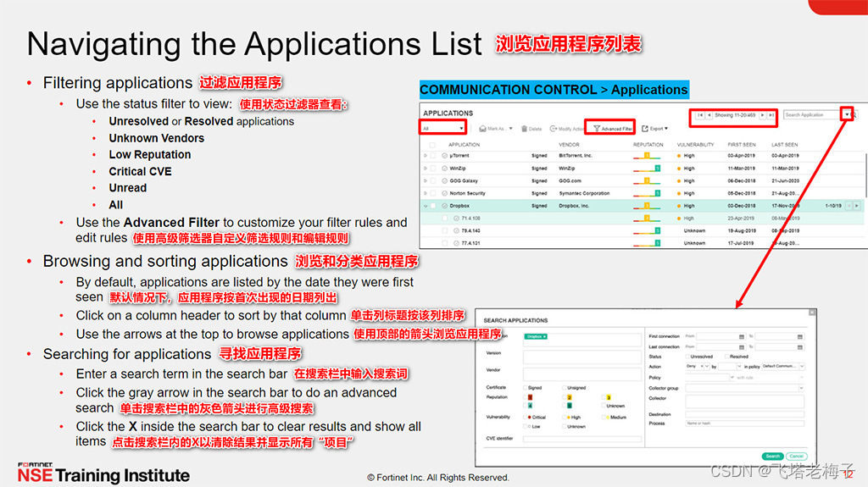Click the CVE identifier input field
The image size is (868, 487).
(x=581, y=440)
